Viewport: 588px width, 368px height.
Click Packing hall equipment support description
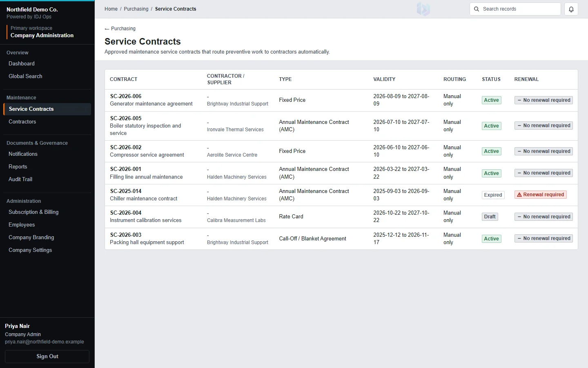[x=147, y=242]
